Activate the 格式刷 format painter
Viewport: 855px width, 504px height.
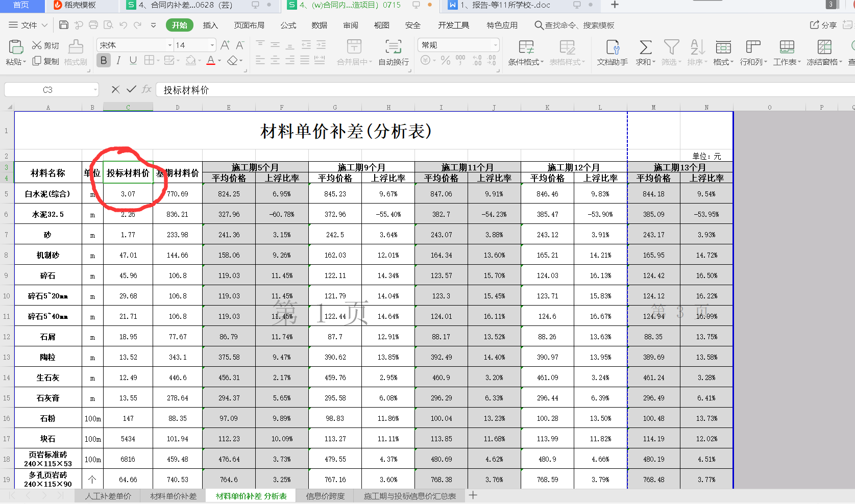click(x=76, y=53)
